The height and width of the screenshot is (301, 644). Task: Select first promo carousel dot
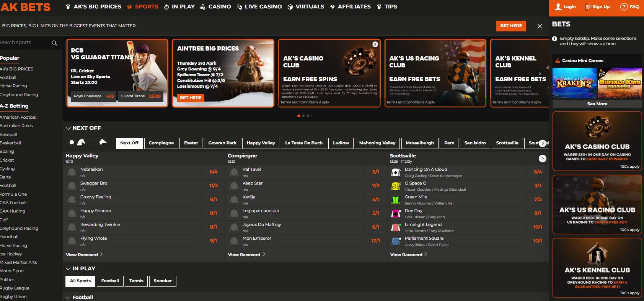[298, 116]
